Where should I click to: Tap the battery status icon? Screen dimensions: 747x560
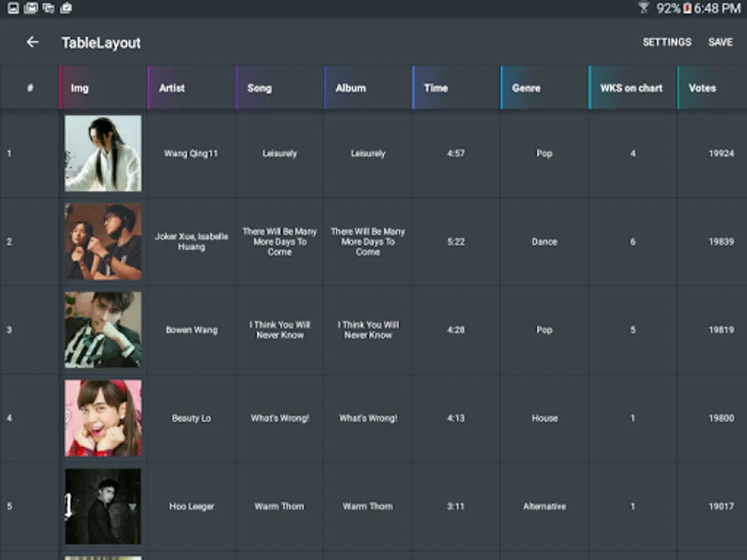[687, 8]
